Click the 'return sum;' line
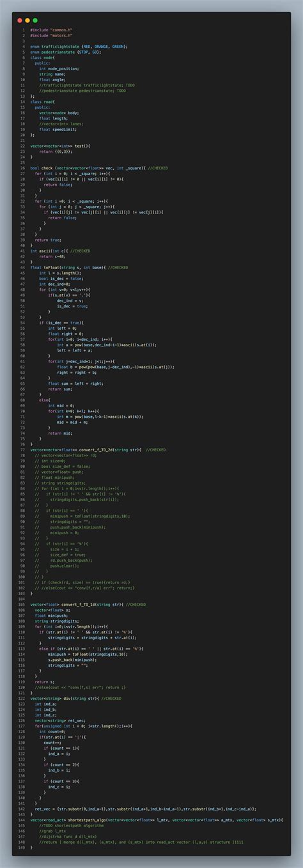 point(61,389)
